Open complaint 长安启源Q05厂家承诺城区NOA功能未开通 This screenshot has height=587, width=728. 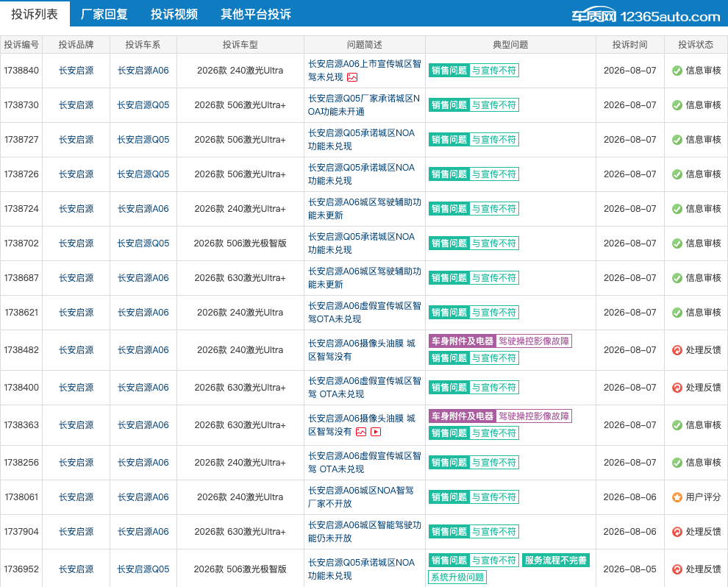coord(363,105)
